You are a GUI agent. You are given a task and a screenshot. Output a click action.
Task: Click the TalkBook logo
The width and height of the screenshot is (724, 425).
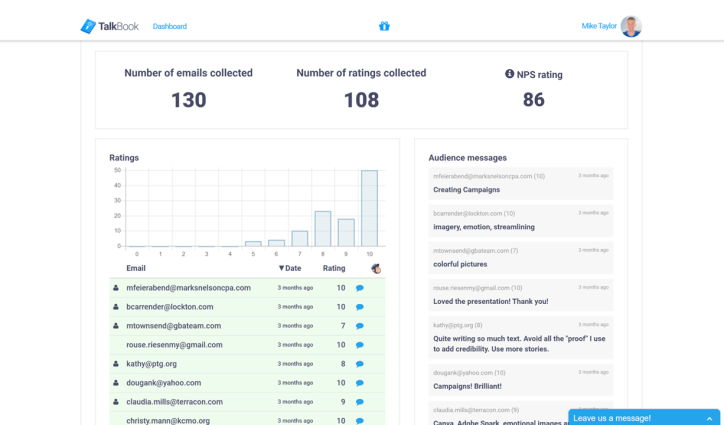tap(109, 26)
